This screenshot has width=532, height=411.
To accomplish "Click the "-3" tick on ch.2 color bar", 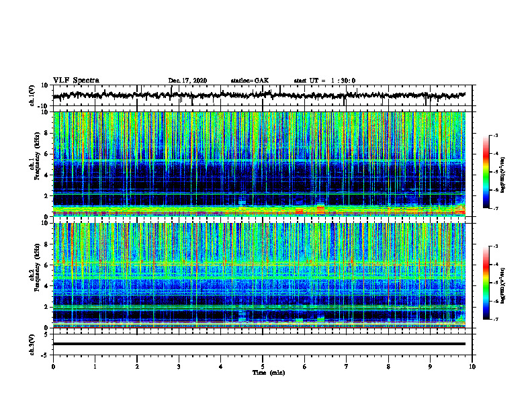I will (x=495, y=246).
